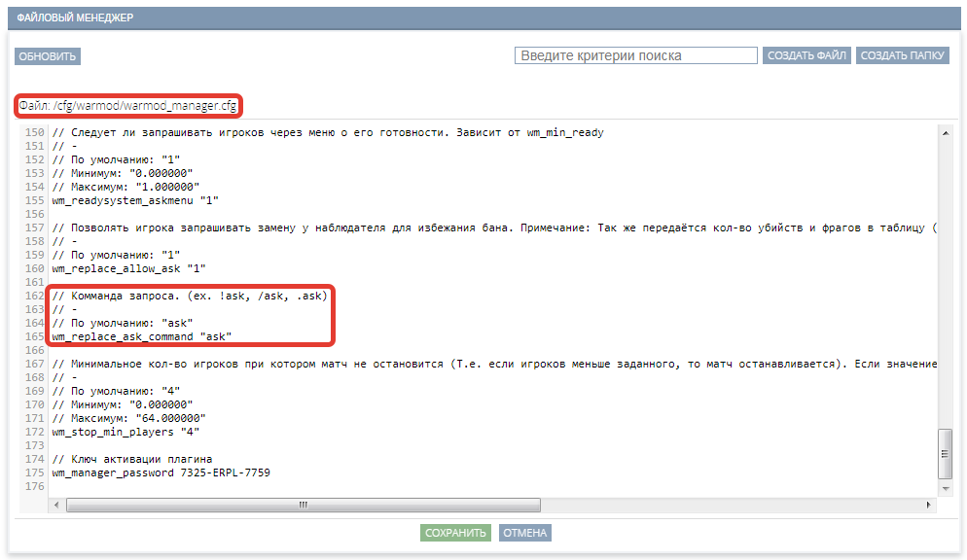967x560 pixels.
Task: Click line 153 'Минимум: "0.000000"'
Action: tap(123, 173)
